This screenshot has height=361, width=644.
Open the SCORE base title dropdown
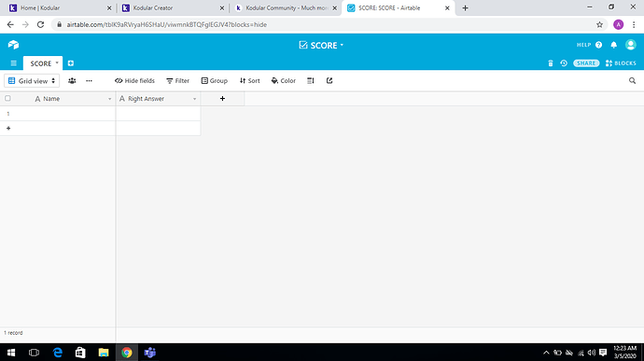321,45
